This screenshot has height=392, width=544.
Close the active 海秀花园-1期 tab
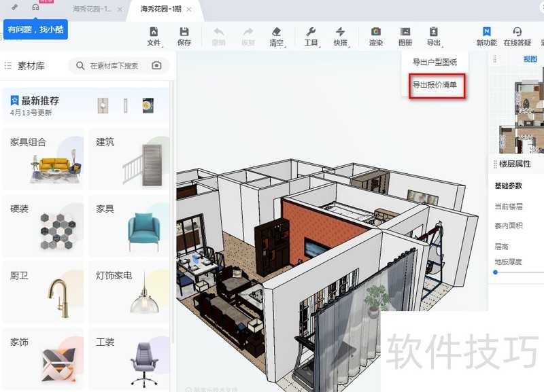click(188, 10)
